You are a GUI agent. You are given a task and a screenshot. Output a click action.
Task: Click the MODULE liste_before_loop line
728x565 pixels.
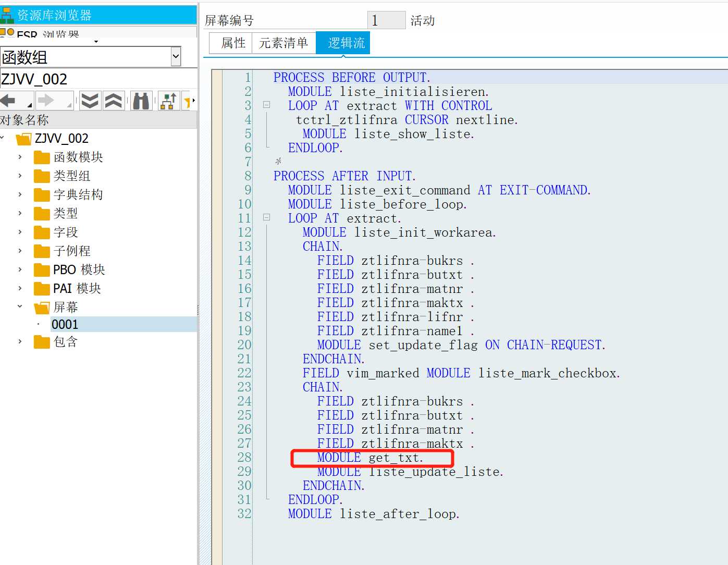377,204
